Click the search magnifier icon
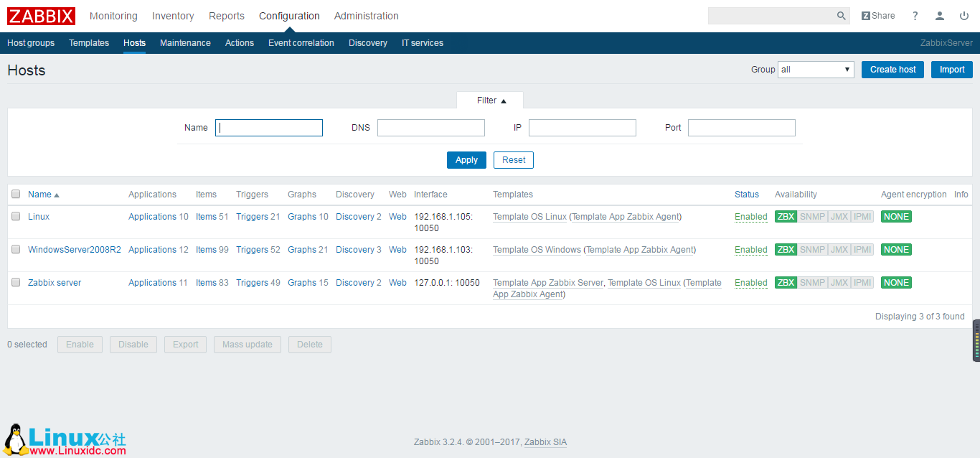 841,15
